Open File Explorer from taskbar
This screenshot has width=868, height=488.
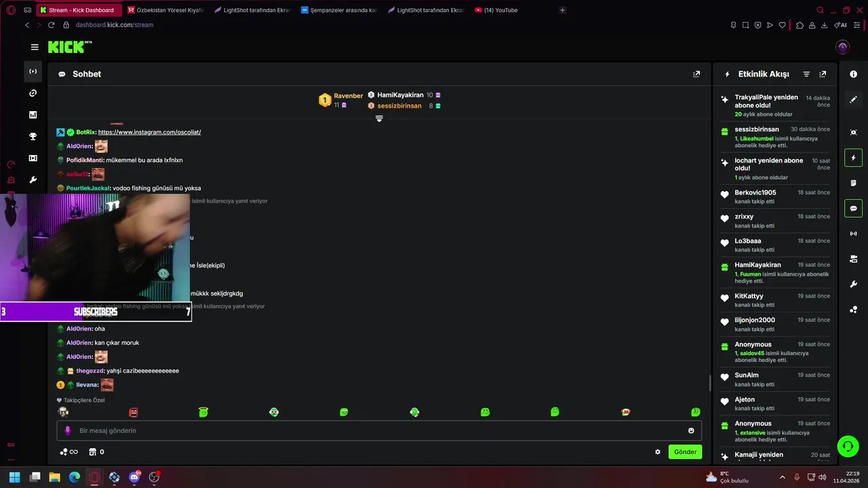(x=54, y=477)
